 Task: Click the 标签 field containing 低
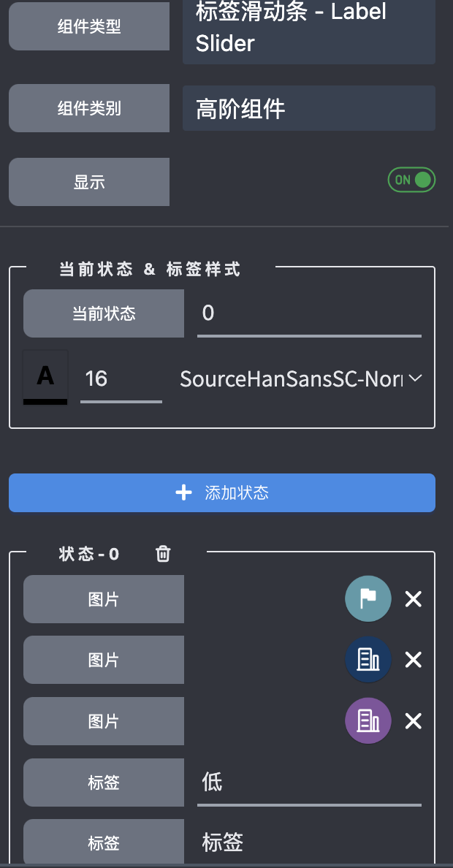coord(309,783)
